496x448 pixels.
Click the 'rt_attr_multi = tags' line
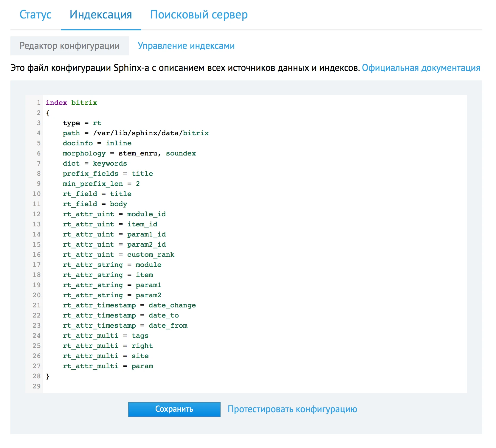tap(106, 336)
